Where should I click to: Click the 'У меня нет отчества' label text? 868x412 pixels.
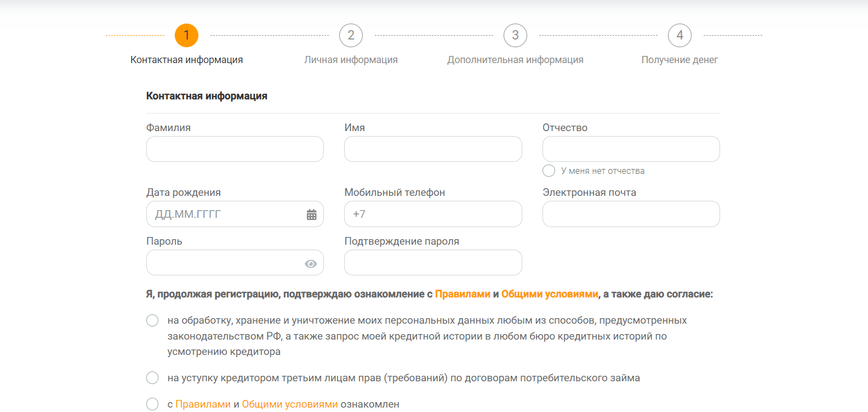click(603, 171)
